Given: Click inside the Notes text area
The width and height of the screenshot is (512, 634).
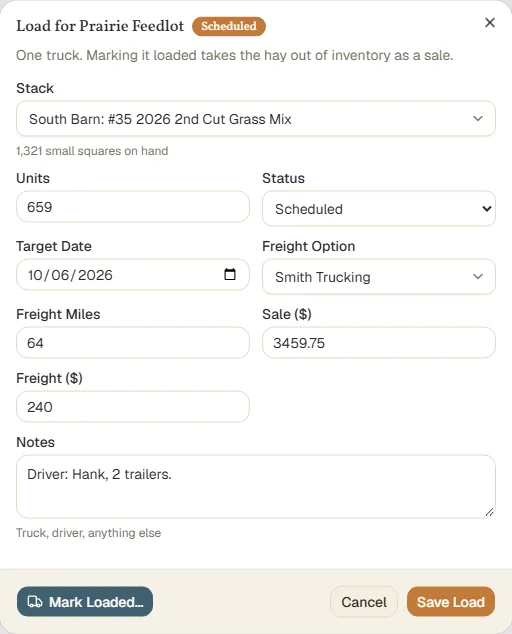Looking at the screenshot, I should [x=256, y=486].
